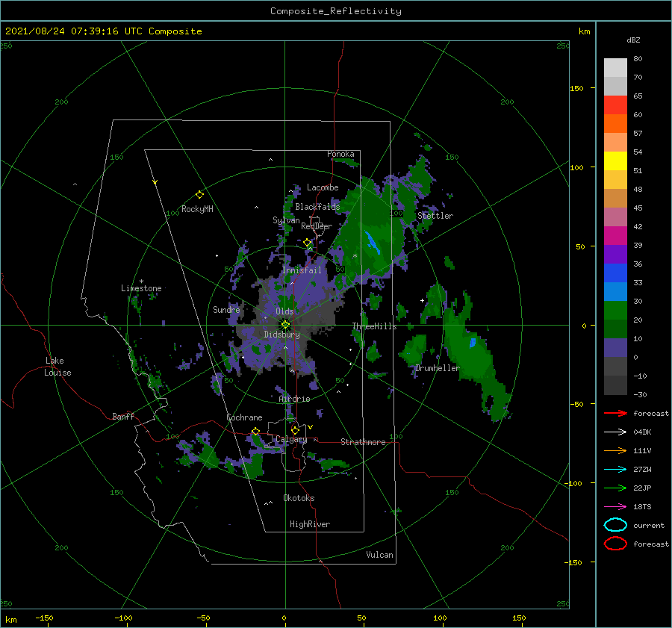The height and width of the screenshot is (628, 672).
Task: Click the Ponoka label
Action: click(x=340, y=154)
